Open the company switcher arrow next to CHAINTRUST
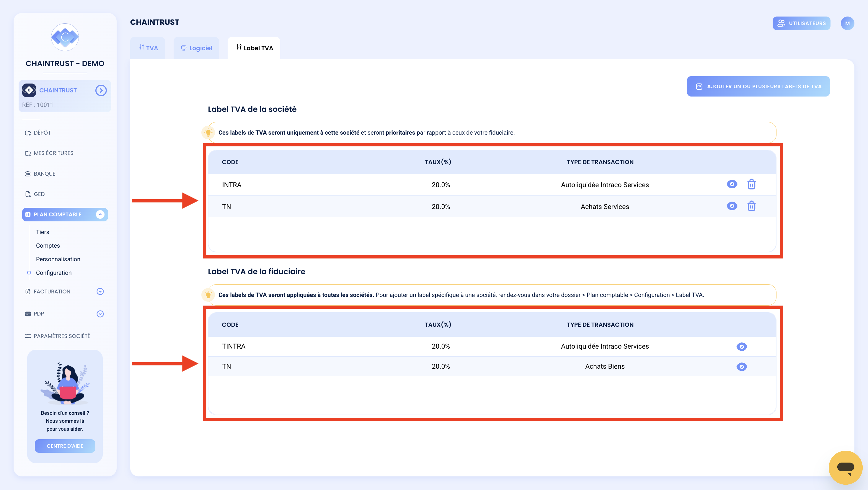Viewport: 868px width, 490px height. [101, 90]
